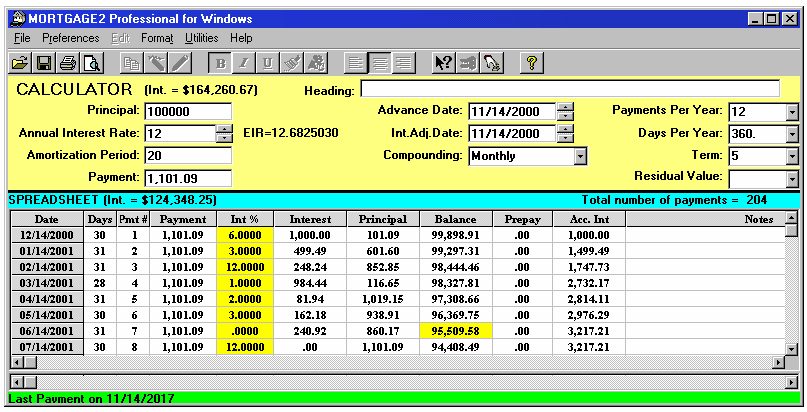Click the yellow question mark help icon
The height and width of the screenshot is (412, 807).
click(x=532, y=63)
